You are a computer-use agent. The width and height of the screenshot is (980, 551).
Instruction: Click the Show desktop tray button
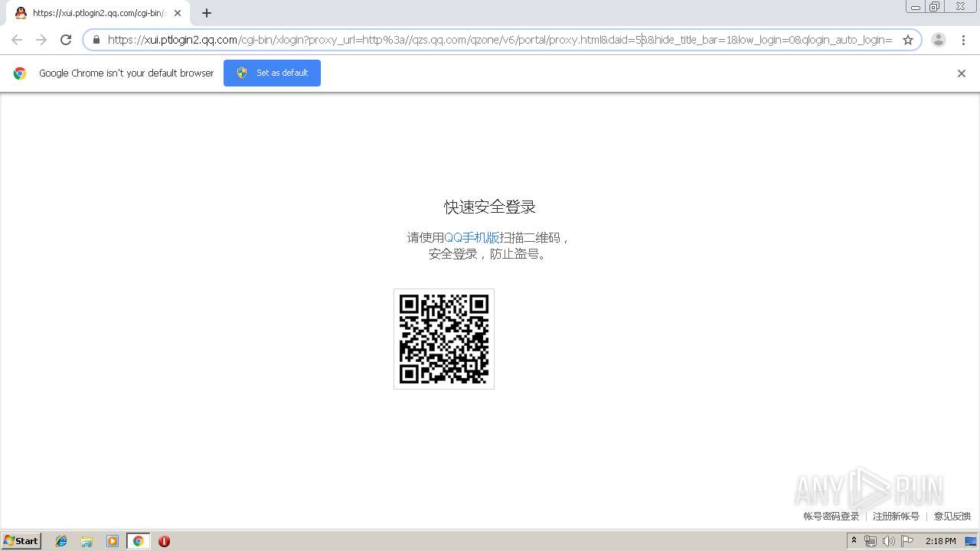click(x=971, y=541)
